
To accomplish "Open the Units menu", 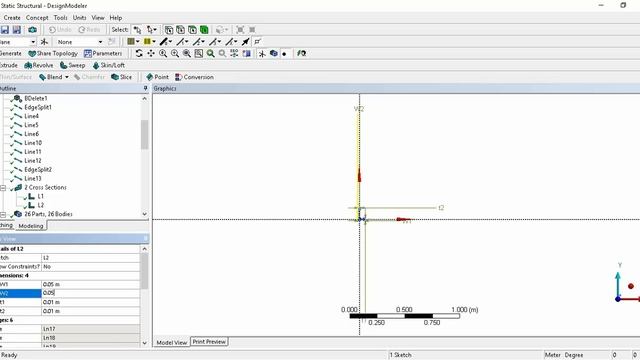I will pyautogui.click(x=79, y=18).
